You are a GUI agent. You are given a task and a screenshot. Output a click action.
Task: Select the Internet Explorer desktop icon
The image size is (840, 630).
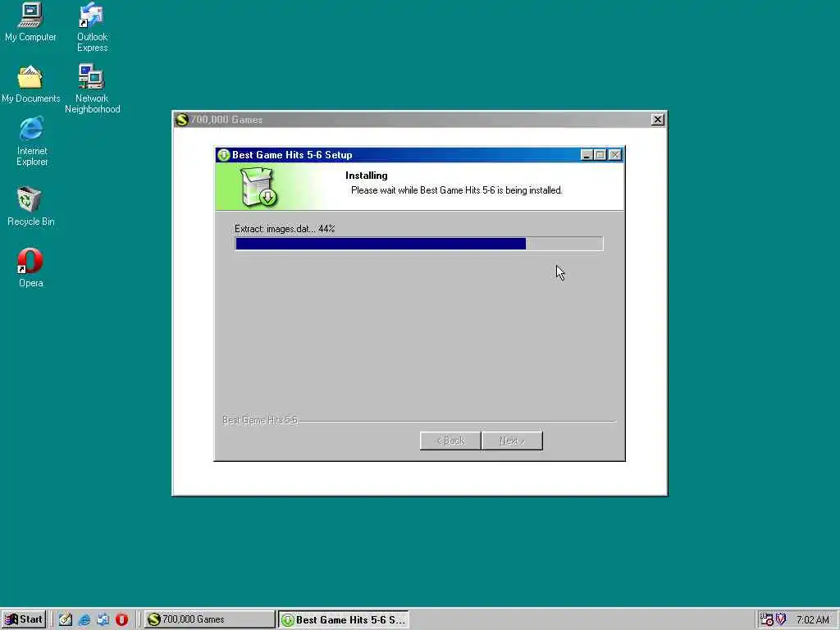pyautogui.click(x=32, y=142)
